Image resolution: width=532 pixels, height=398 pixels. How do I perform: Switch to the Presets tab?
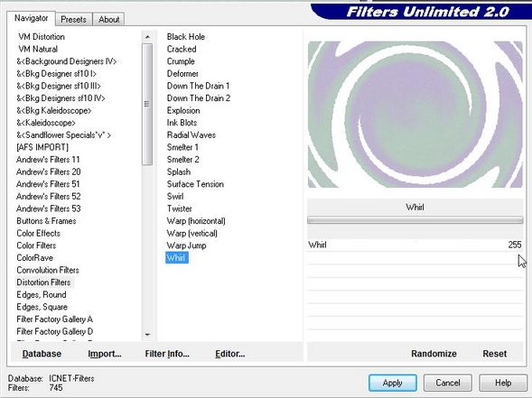[x=73, y=19]
